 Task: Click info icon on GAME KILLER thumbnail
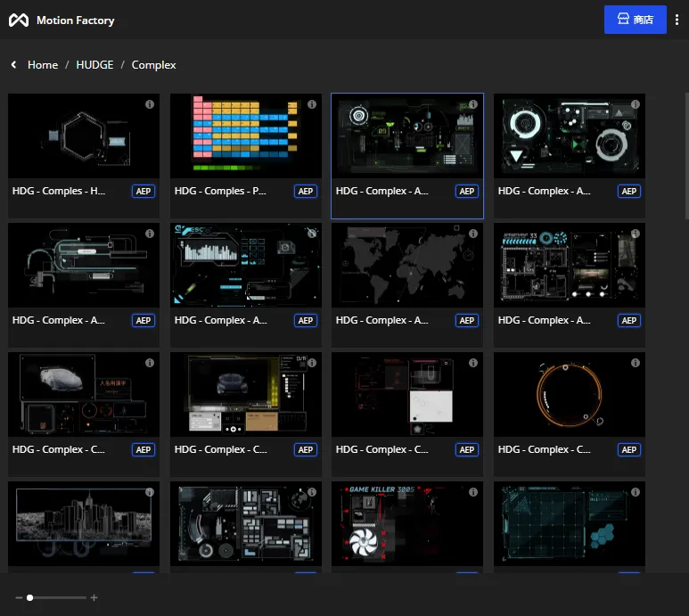click(x=473, y=492)
